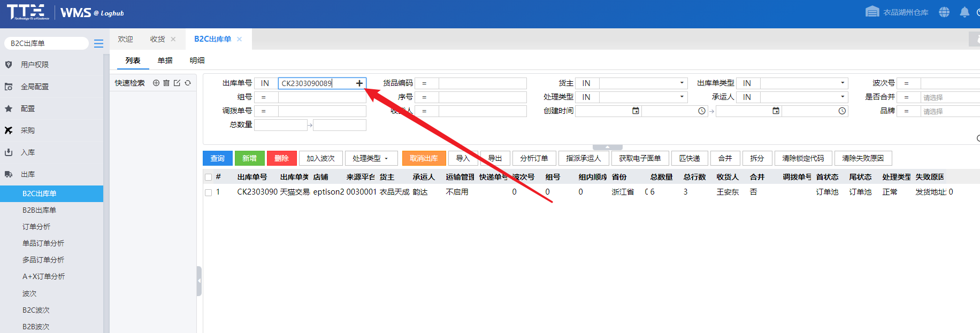Open the 出库单类型 dropdown list

point(843,83)
